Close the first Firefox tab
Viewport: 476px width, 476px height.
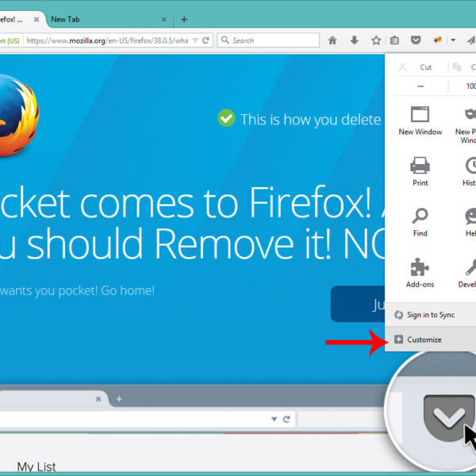pyautogui.click(x=36, y=19)
